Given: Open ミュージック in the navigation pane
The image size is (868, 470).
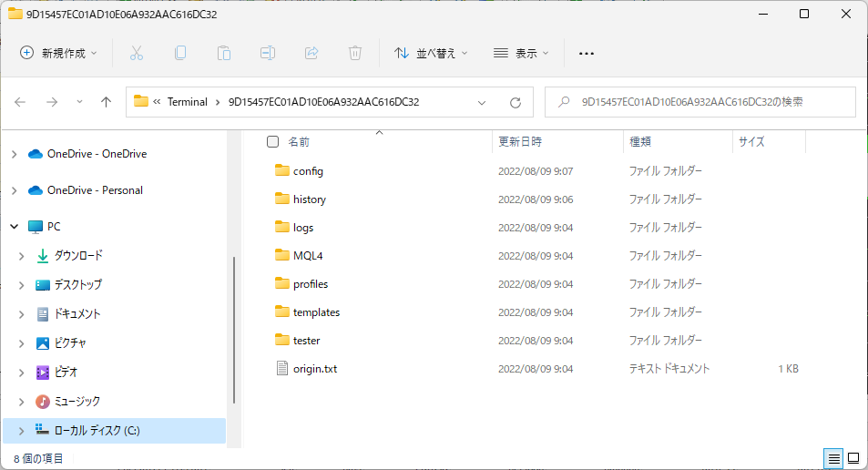Looking at the screenshot, I should tap(77, 402).
